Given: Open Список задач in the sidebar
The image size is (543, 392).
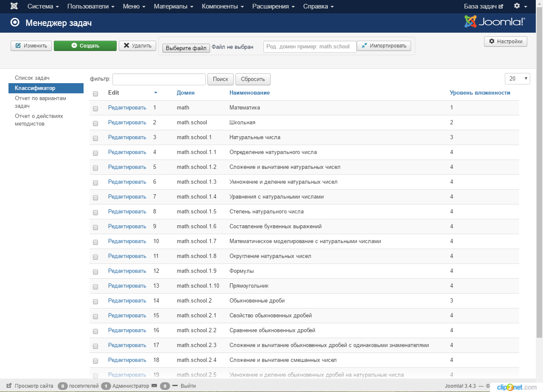Looking at the screenshot, I should (32, 78).
